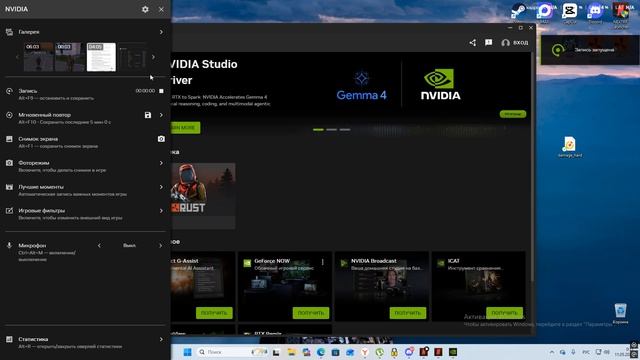Click the taskbar search box
The height and width of the screenshot is (360, 640).
tap(233, 352)
